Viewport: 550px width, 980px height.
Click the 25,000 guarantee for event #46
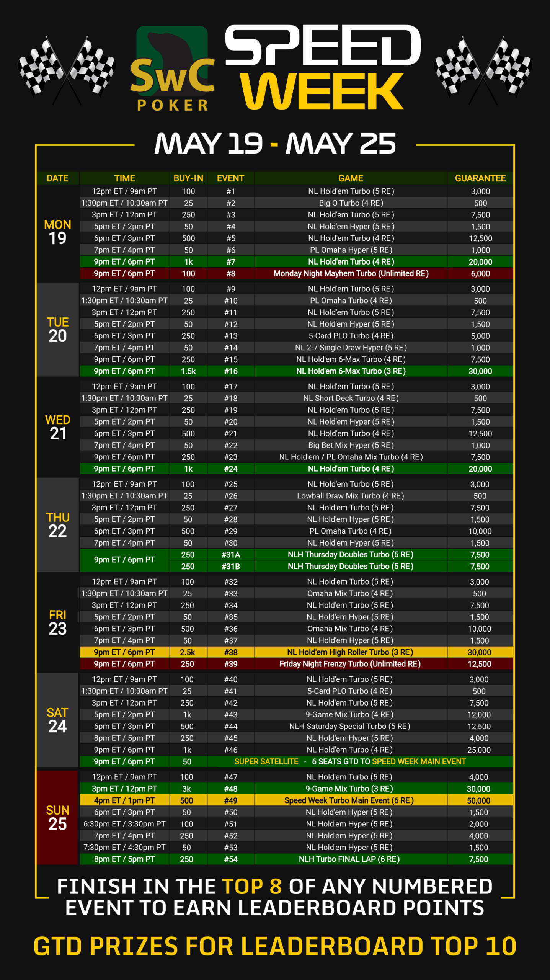[x=479, y=750]
